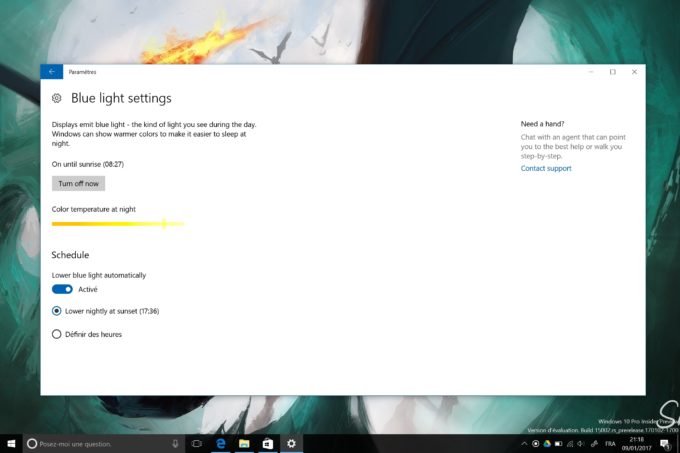Image resolution: width=680 pixels, height=453 pixels.
Task: Click the Need a hand? heading
Action: (x=542, y=124)
